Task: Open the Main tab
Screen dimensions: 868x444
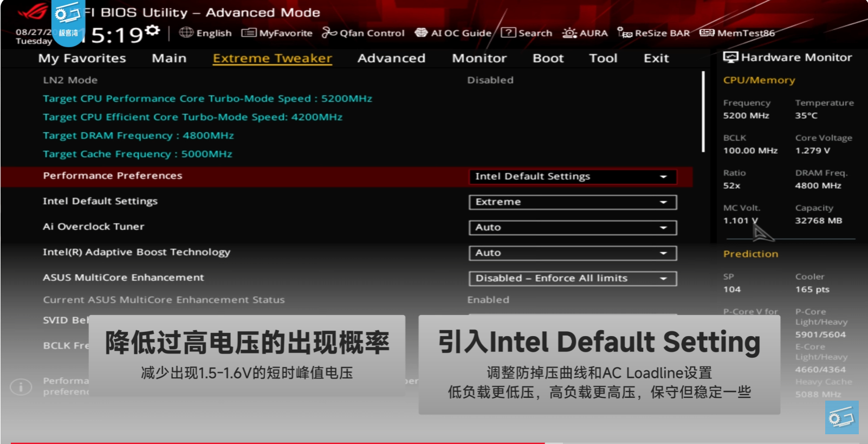Action: [169, 58]
